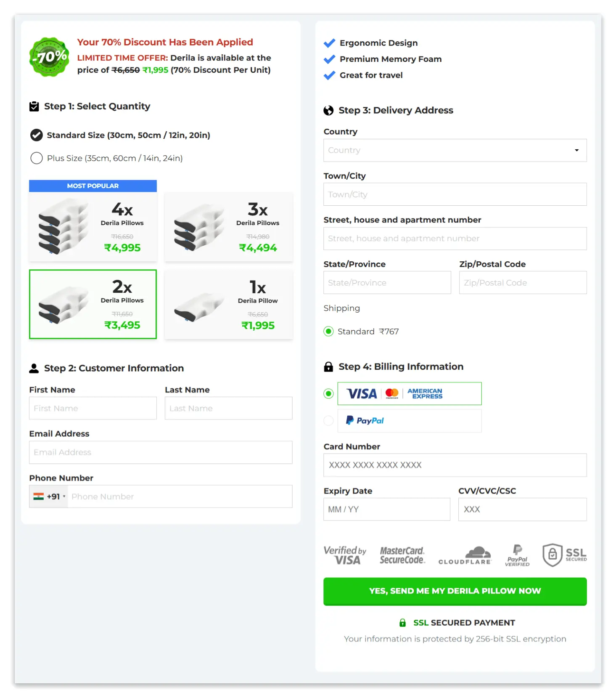Screen dimensions: 616x698
Task: Click the Premium Memory Foam checkmark icon
Action: [329, 59]
